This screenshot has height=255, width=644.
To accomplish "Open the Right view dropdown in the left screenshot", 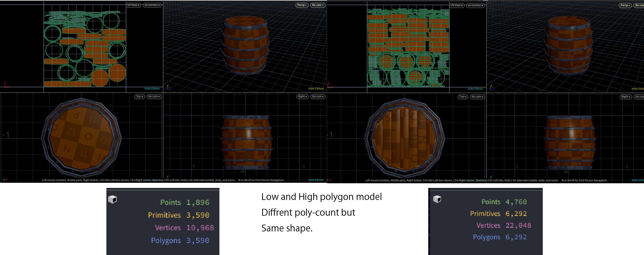I will 302,97.
